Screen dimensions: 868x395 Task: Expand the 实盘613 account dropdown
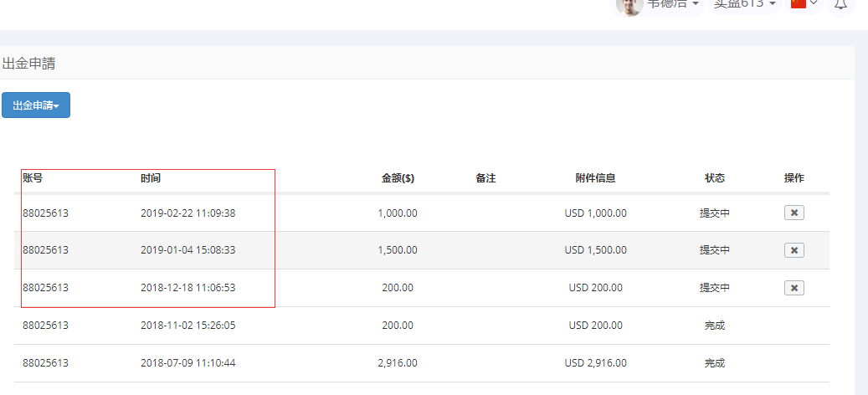pos(745,4)
